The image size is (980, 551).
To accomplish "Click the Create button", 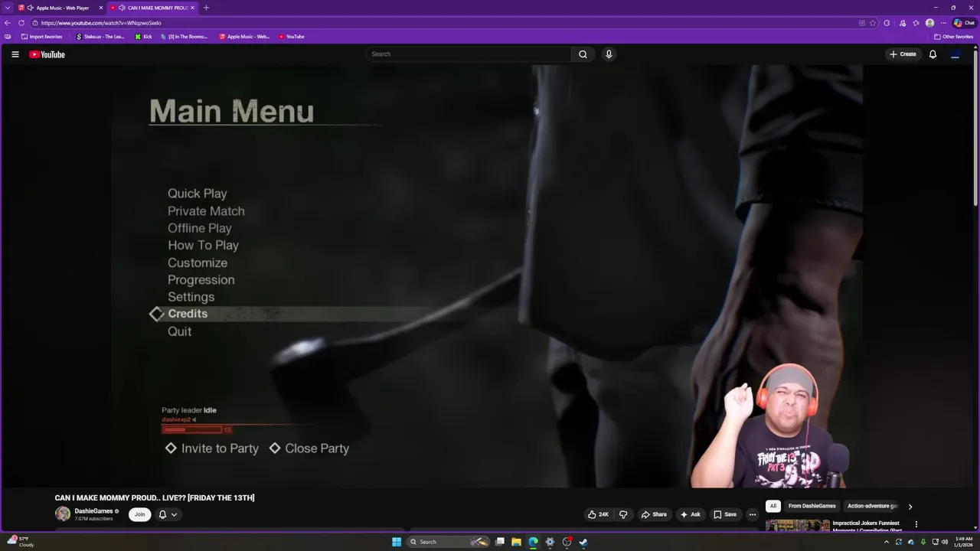I will (x=903, y=54).
